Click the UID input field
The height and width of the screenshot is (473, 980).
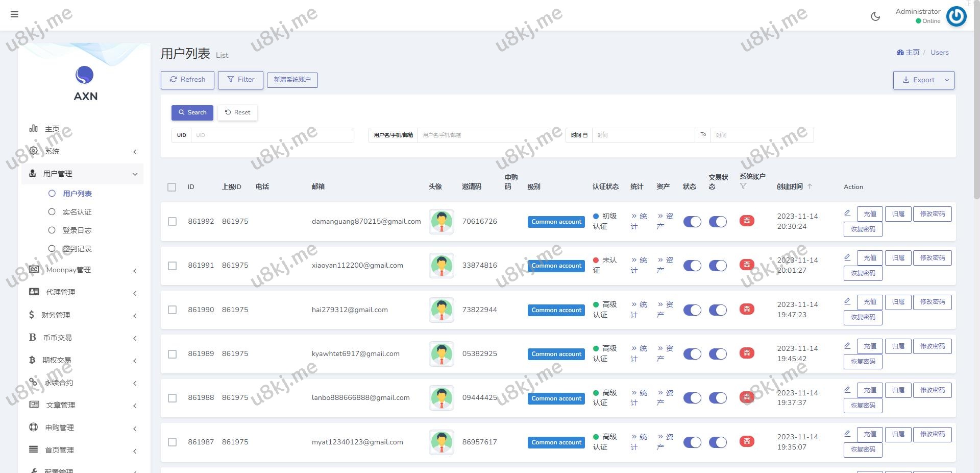coord(272,135)
